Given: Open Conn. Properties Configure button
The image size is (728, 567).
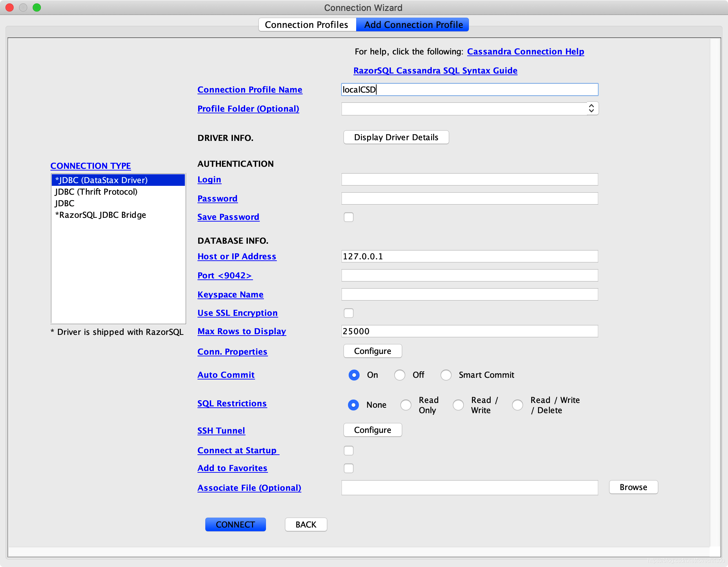Looking at the screenshot, I should [x=373, y=351].
